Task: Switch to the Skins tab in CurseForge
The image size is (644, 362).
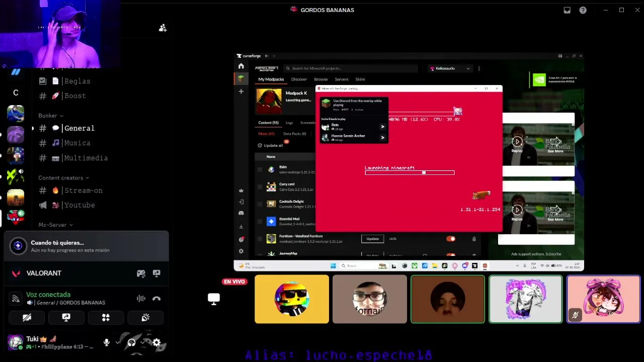Action: point(360,79)
